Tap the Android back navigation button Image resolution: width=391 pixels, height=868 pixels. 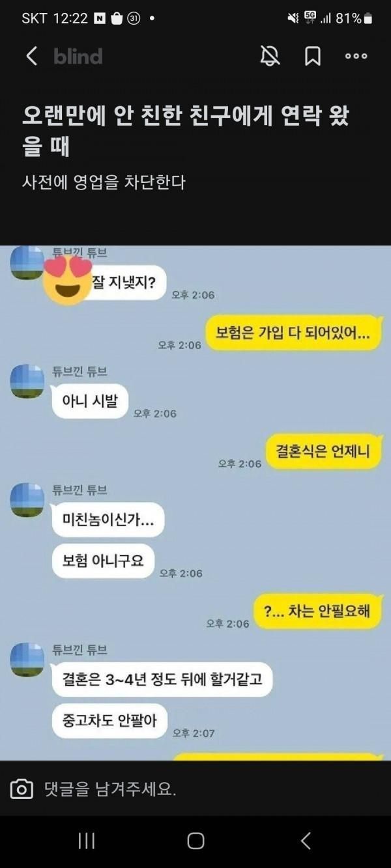(305, 841)
